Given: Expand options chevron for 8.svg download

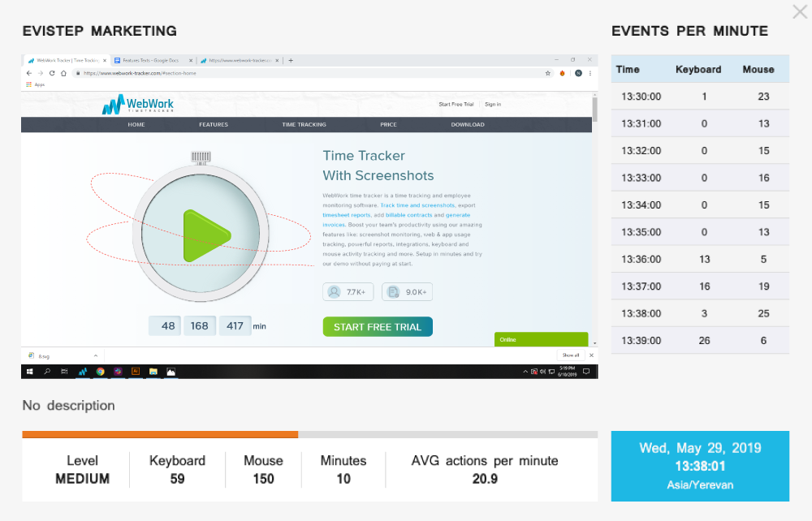Looking at the screenshot, I should [x=96, y=356].
